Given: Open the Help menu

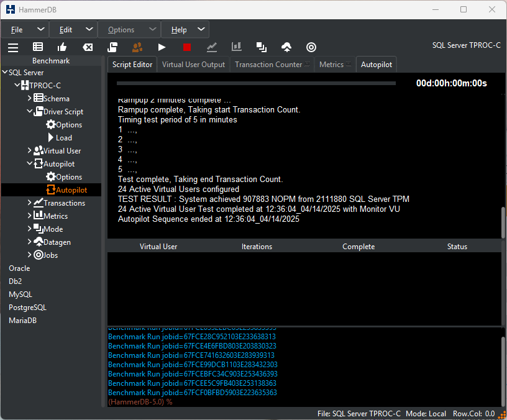Looking at the screenshot, I should tap(179, 30).
